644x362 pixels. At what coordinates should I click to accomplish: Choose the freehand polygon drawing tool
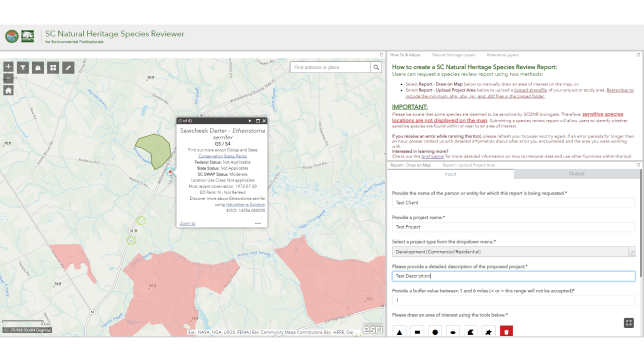tap(471, 332)
